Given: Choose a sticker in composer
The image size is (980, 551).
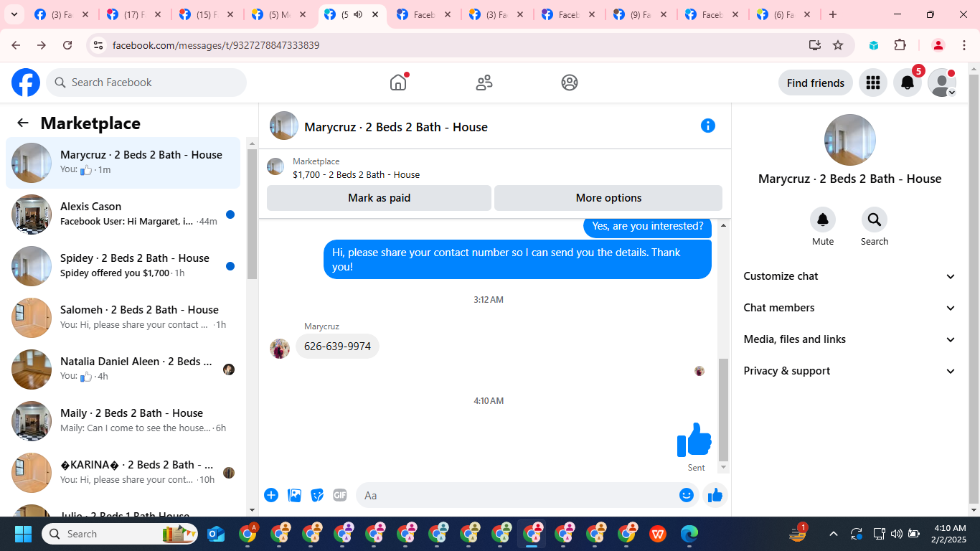Looking at the screenshot, I should [x=317, y=495].
